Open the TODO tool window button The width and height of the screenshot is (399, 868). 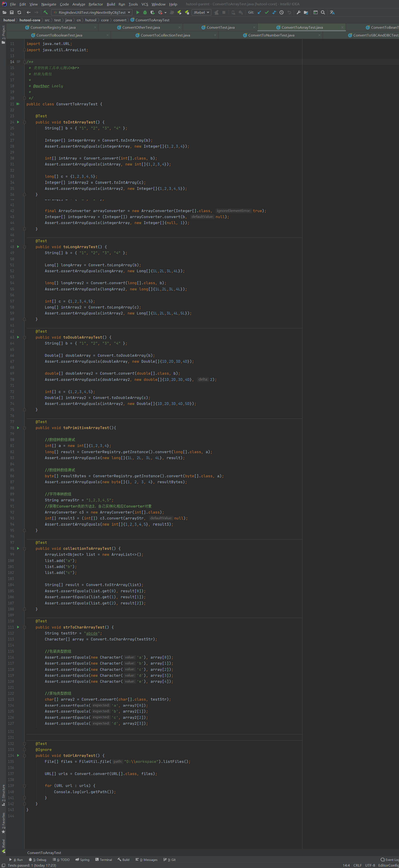pos(61,860)
